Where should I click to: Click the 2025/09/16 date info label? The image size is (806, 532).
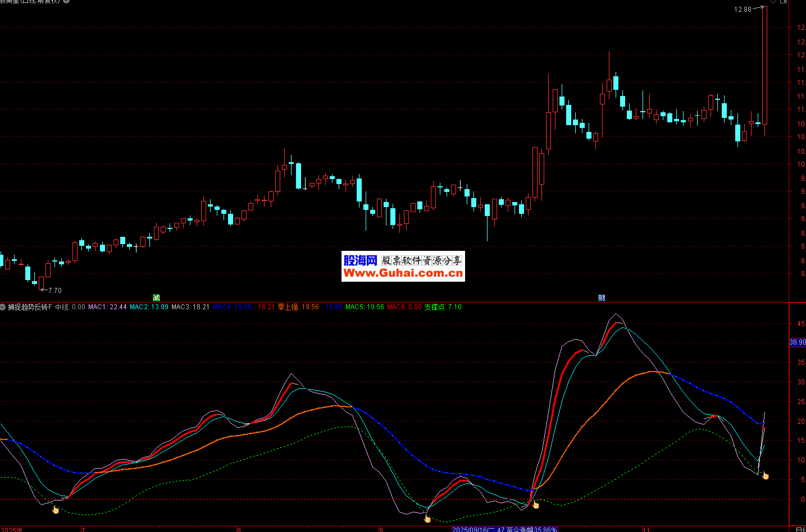coord(504,529)
